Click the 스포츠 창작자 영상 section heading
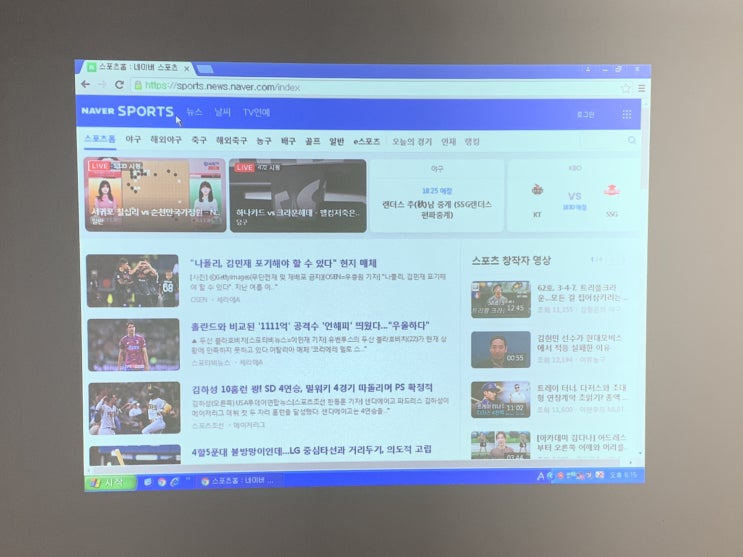Viewport: 743px width, 557px height. click(x=511, y=260)
